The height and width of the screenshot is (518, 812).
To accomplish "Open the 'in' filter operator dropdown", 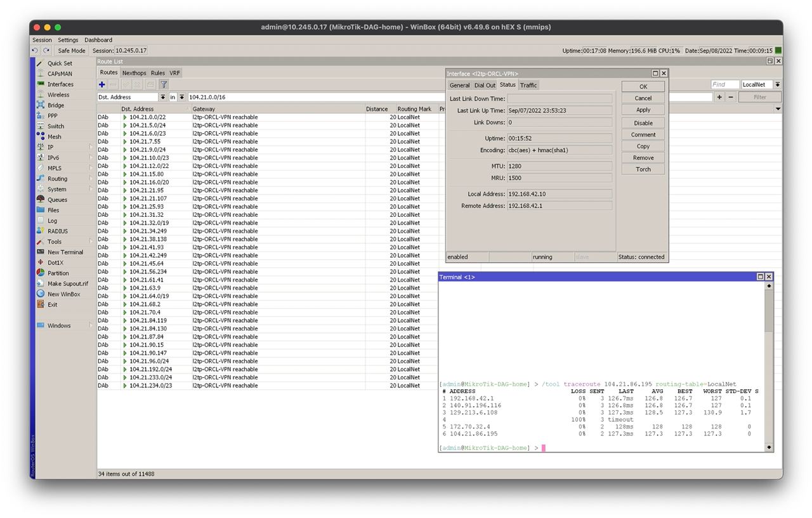I will point(182,97).
